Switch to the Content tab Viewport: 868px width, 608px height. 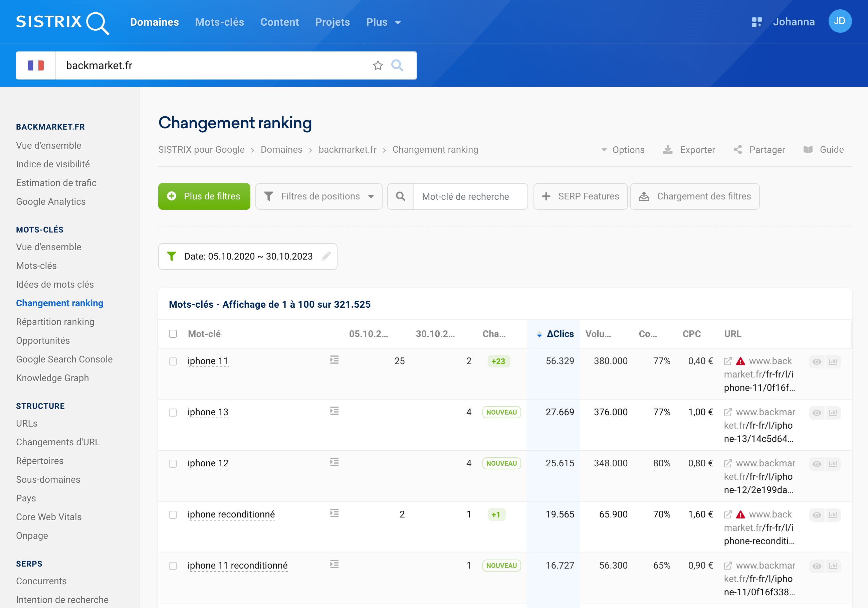click(x=280, y=22)
